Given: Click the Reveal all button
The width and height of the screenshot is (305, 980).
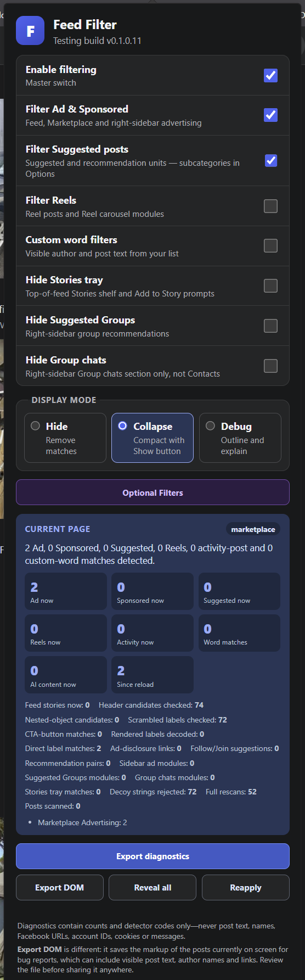Looking at the screenshot, I should (152, 888).
